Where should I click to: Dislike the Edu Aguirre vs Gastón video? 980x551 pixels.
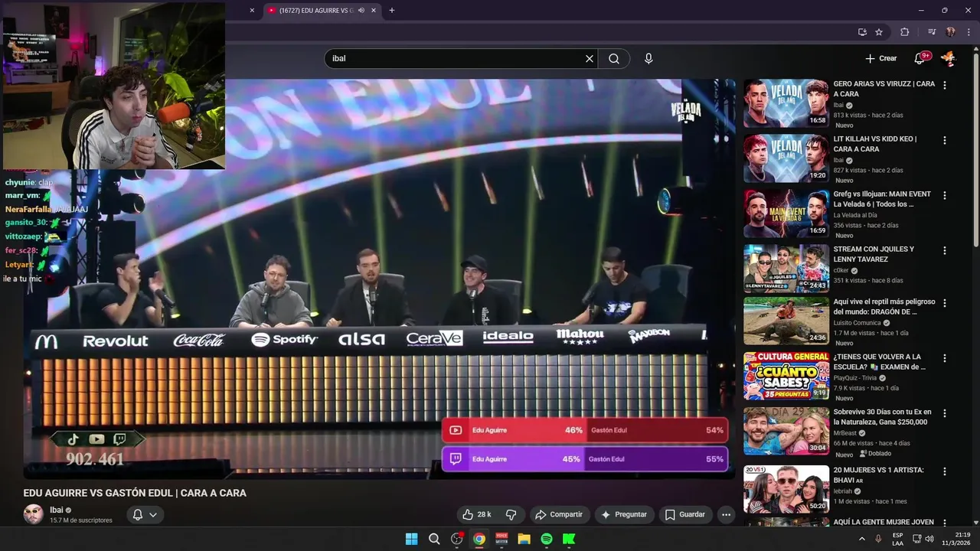pyautogui.click(x=511, y=514)
